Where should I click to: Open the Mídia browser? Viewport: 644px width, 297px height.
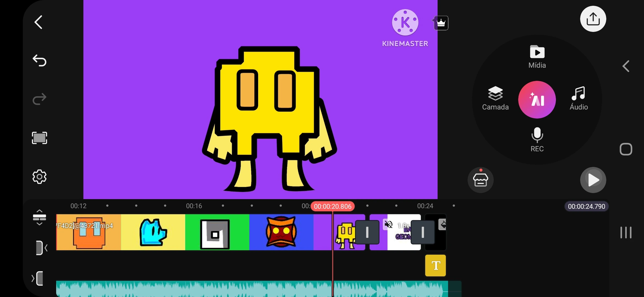pos(537,57)
